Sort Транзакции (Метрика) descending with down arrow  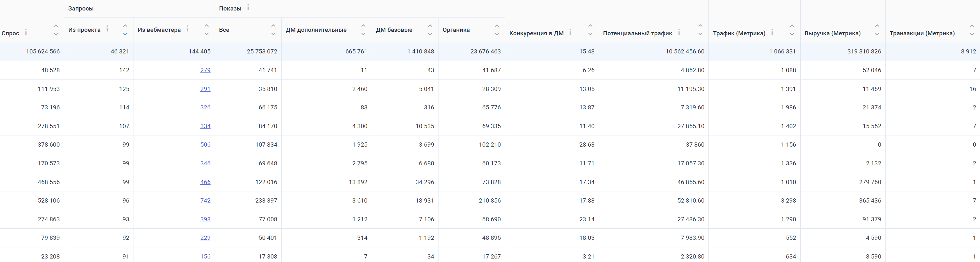[x=972, y=34]
